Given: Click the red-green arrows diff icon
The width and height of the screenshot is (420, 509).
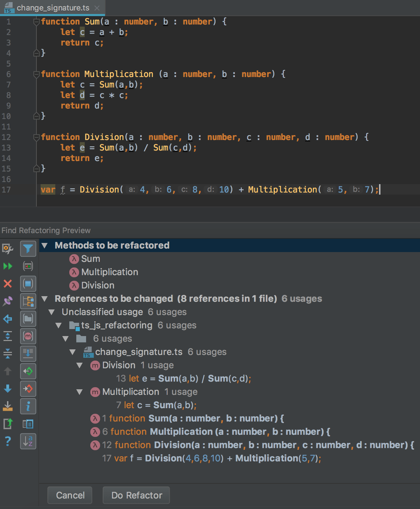Looking at the screenshot, I should 28,266.
